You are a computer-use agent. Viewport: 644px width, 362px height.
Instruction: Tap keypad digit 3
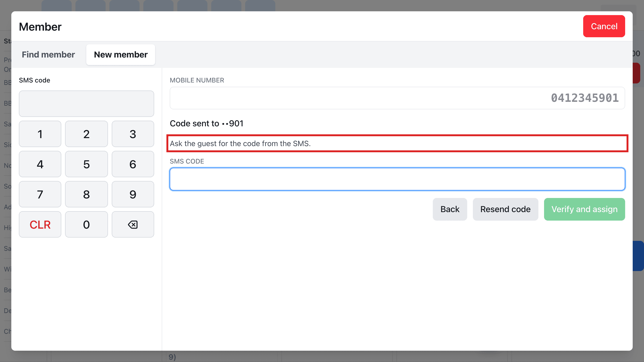(133, 134)
